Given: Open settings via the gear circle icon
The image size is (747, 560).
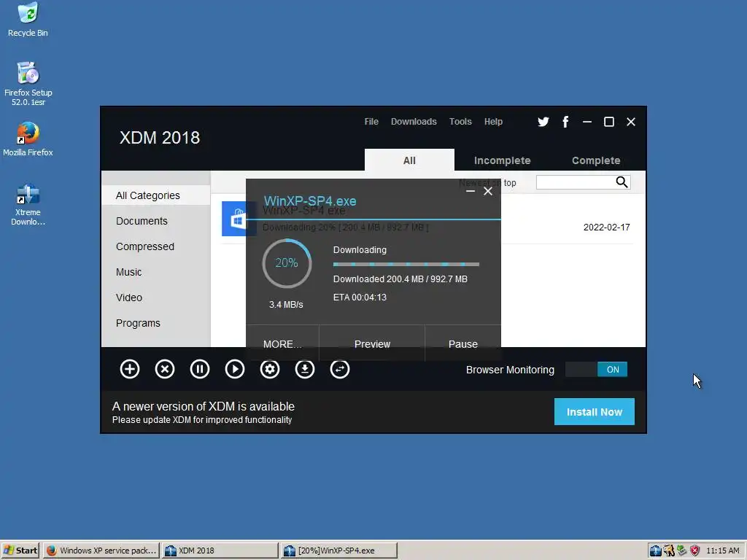Looking at the screenshot, I should click(270, 369).
